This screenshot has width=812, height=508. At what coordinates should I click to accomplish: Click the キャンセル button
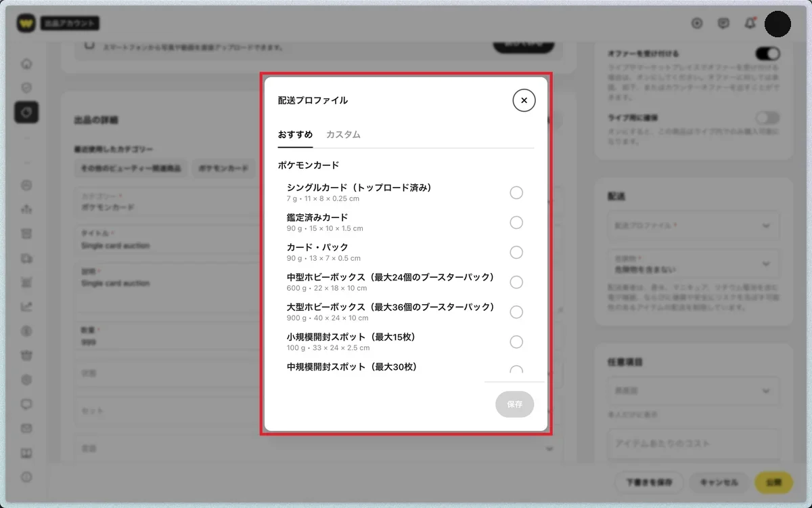click(718, 483)
